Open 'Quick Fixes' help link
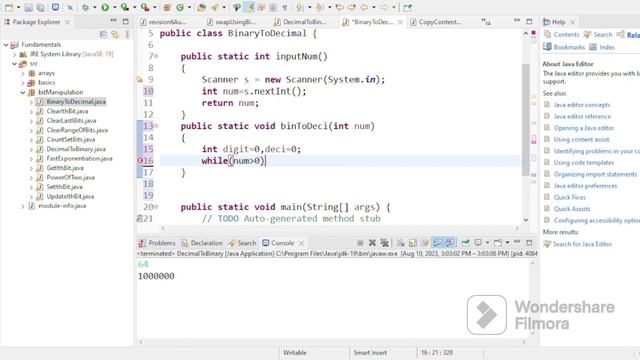640x360 pixels. pos(569,197)
